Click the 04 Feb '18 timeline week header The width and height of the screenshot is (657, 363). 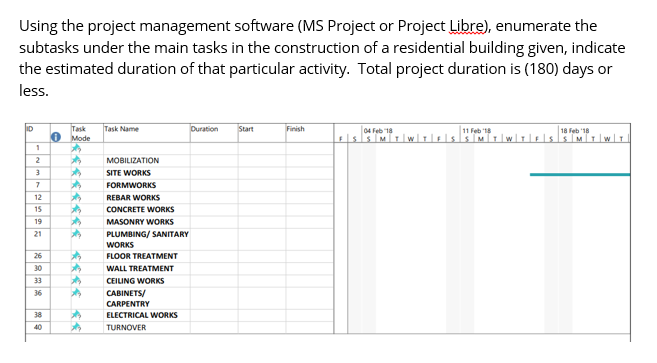click(378, 131)
